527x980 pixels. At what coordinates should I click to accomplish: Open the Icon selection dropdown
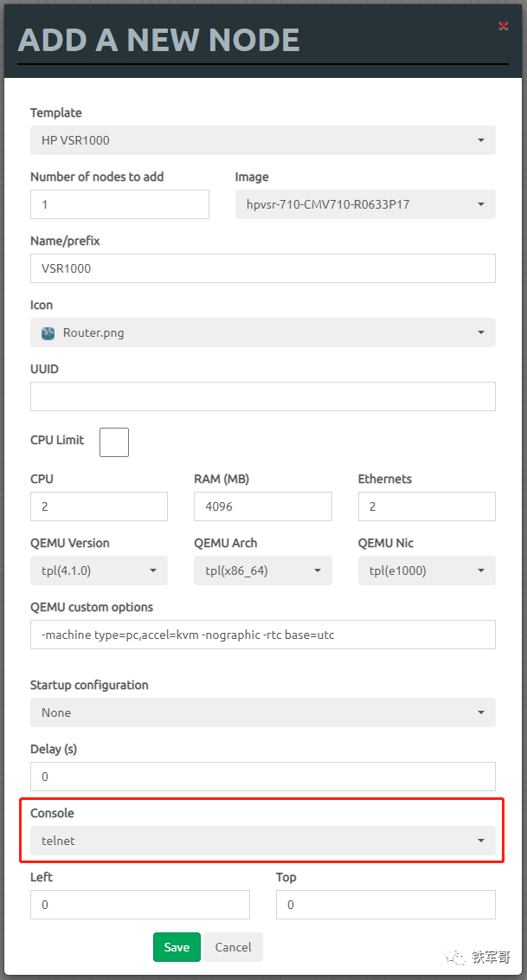point(263,332)
